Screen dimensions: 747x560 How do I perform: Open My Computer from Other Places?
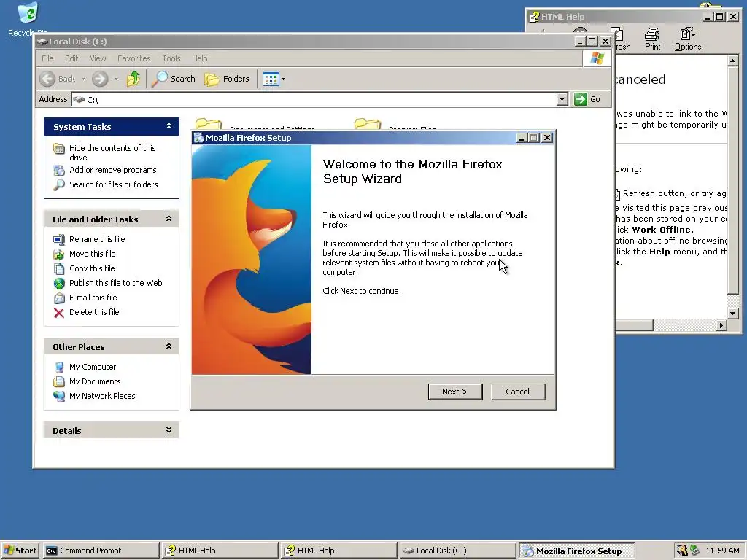[93, 367]
